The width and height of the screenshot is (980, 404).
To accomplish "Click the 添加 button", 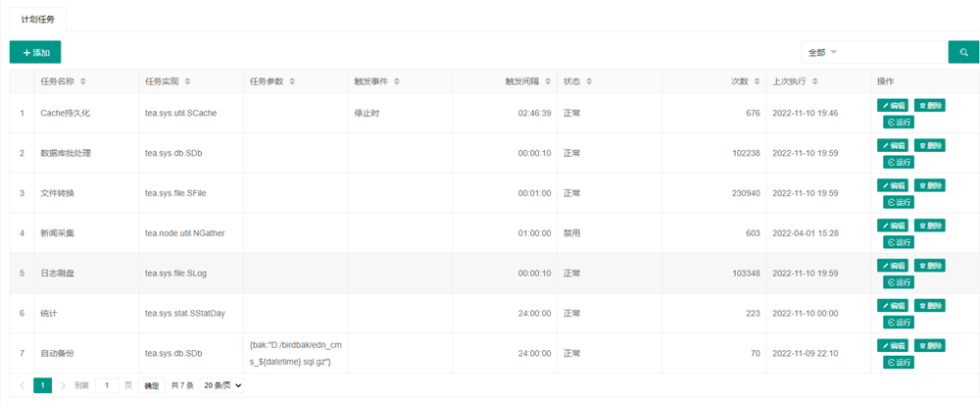I will [35, 52].
